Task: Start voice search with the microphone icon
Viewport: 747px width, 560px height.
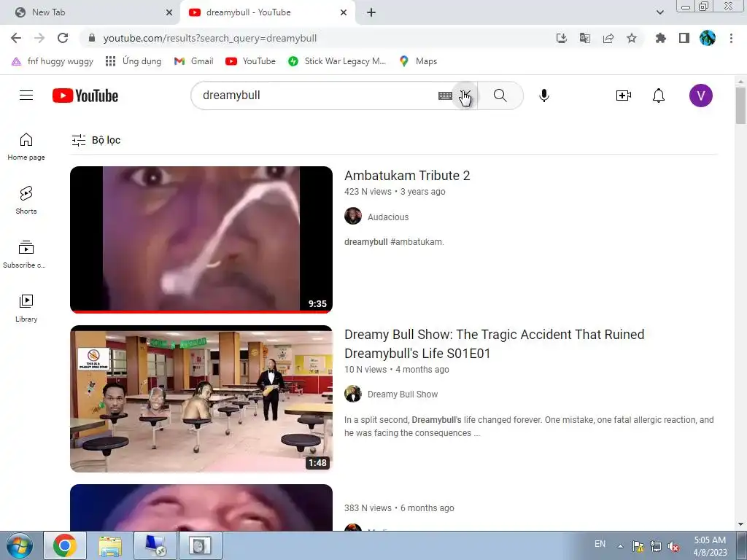Action: coord(544,96)
